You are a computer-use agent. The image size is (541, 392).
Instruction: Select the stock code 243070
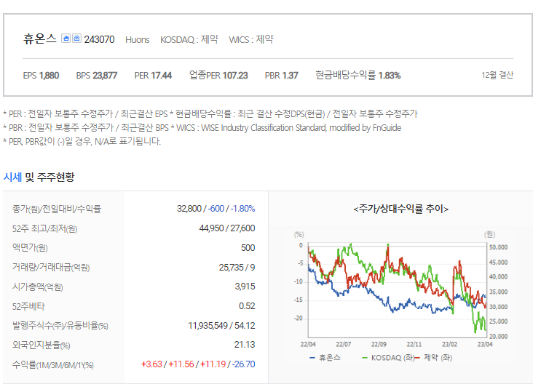pyautogui.click(x=99, y=40)
